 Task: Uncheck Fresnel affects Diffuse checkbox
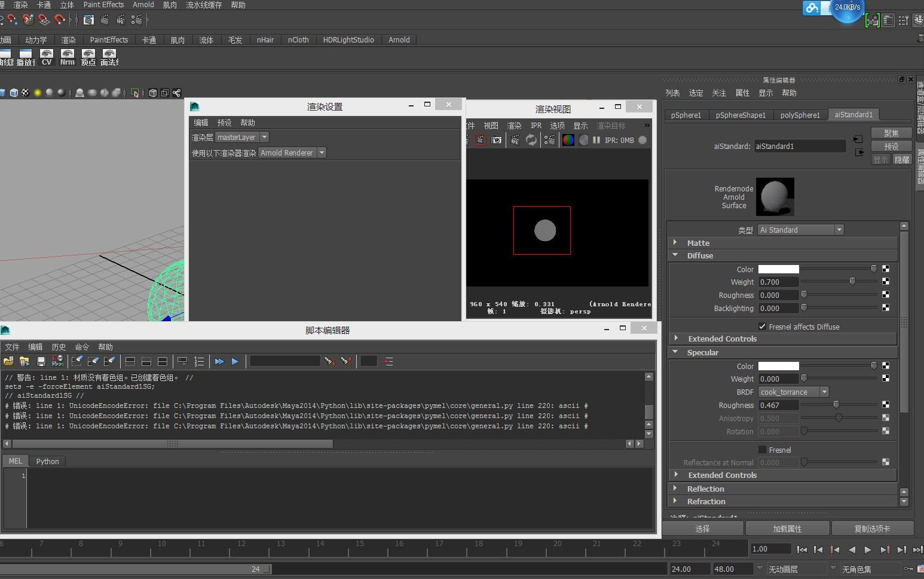[x=762, y=327]
